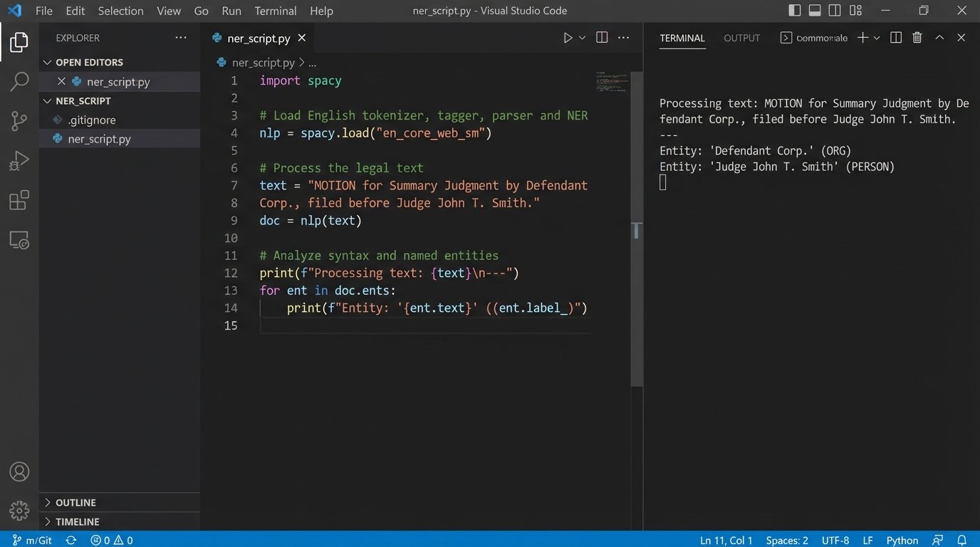Image resolution: width=980 pixels, height=547 pixels.
Task: Toggle the secondary side bar layout button
Action: (835, 11)
